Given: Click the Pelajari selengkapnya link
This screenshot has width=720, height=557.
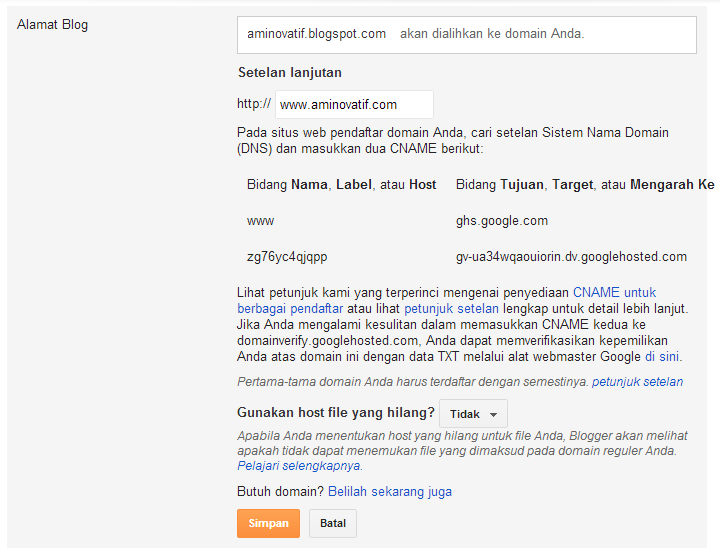Looking at the screenshot, I should [x=298, y=466].
